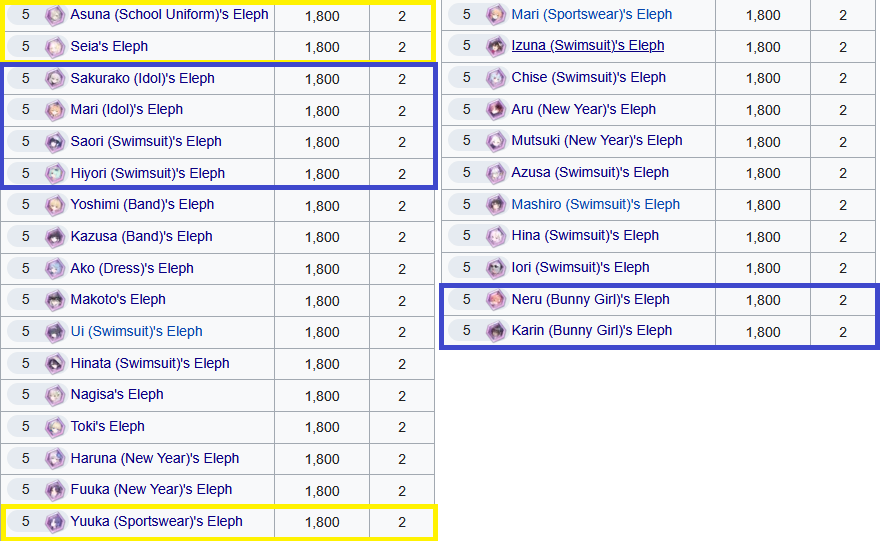Open Yoshimi (Band)'s Eleph link
Screen dimensions: 880x541
point(142,204)
